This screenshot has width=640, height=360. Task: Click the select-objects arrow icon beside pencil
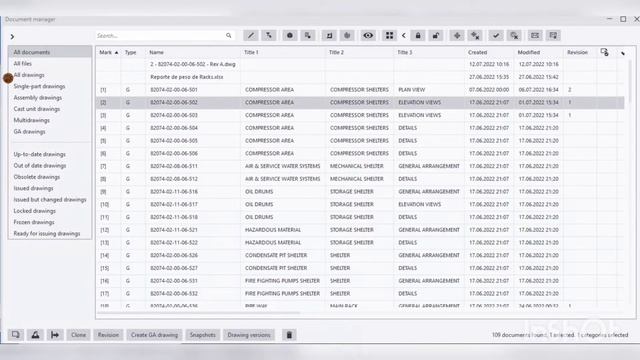pyautogui.click(x=269, y=36)
